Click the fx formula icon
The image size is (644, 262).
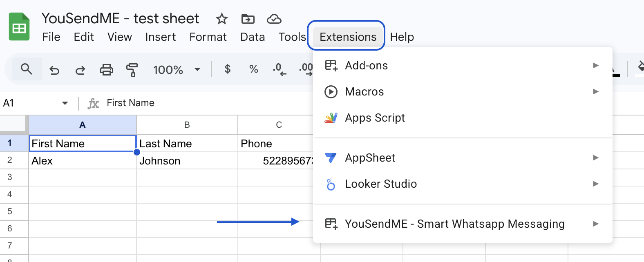tap(93, 103)
